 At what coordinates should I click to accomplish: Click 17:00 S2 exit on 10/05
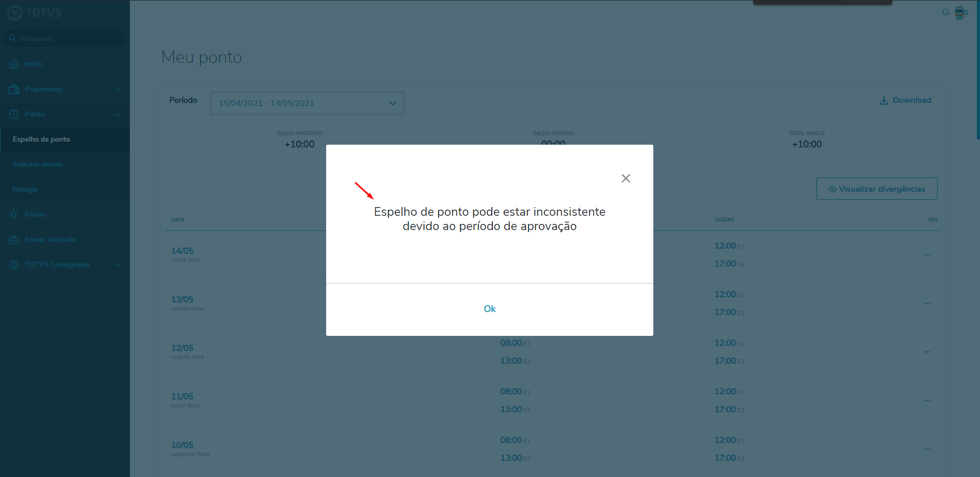[730, 458]
